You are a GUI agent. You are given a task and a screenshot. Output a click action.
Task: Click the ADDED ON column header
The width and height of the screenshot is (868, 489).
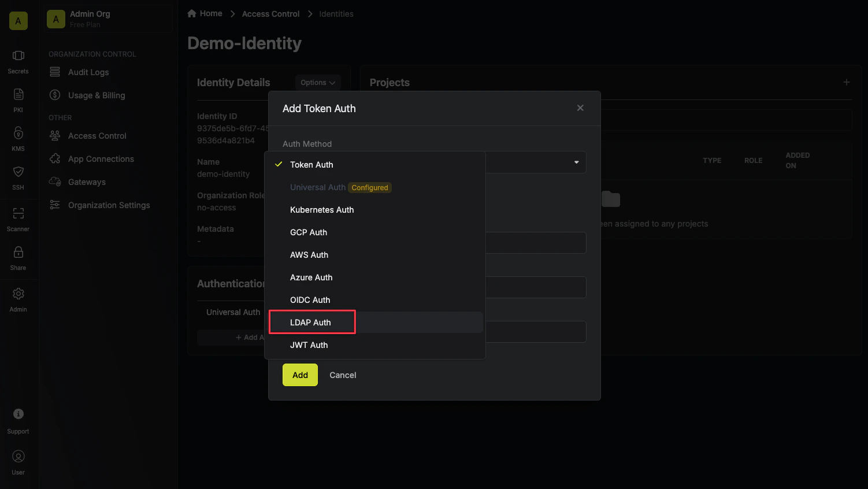point(797,161)
